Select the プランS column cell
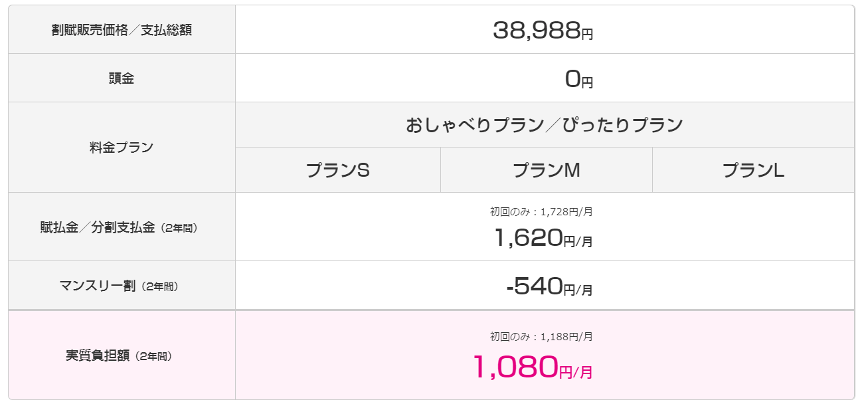Viewport: 868px width, 408px height. tap(338, 170)
